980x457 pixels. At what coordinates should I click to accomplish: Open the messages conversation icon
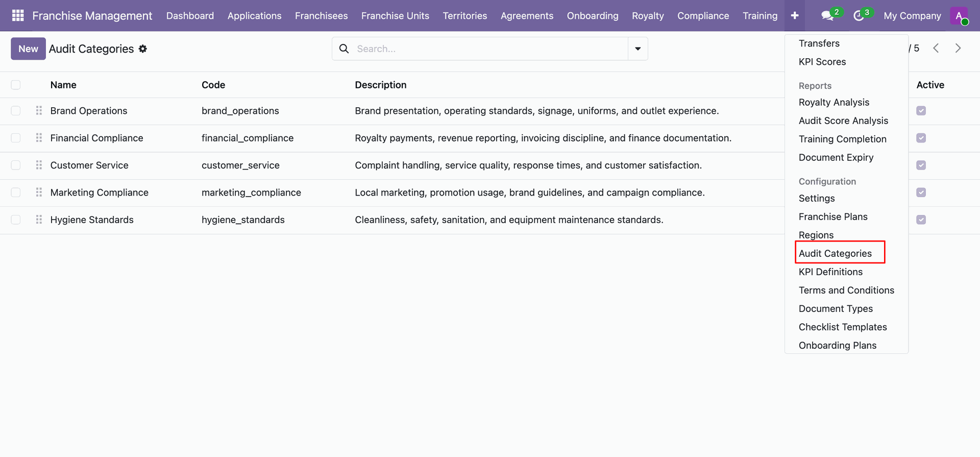point(827,16)
